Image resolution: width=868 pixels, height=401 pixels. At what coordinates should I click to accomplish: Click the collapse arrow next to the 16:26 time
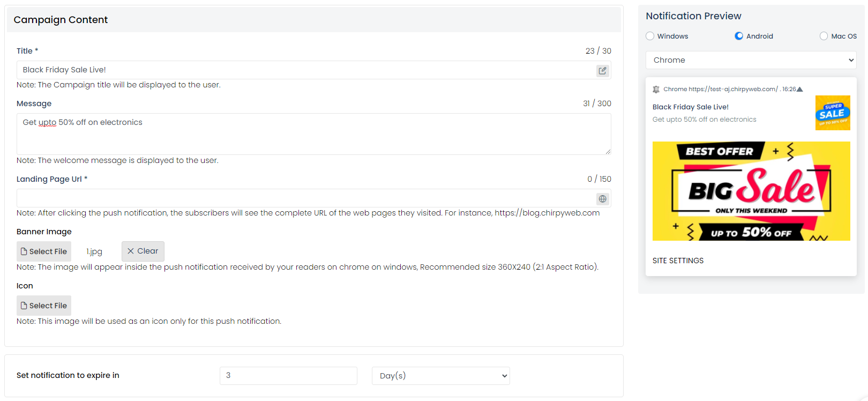click(x=800, y=90)
